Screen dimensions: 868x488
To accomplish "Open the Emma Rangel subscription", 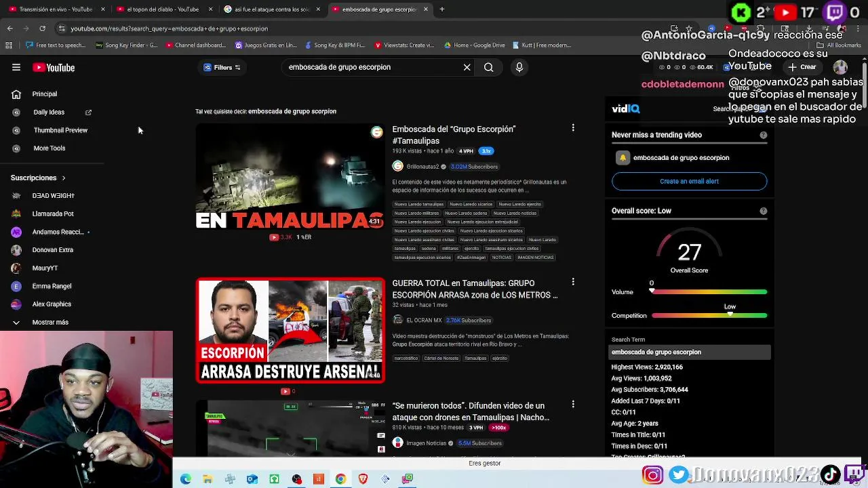I will (x=52, y=286).
